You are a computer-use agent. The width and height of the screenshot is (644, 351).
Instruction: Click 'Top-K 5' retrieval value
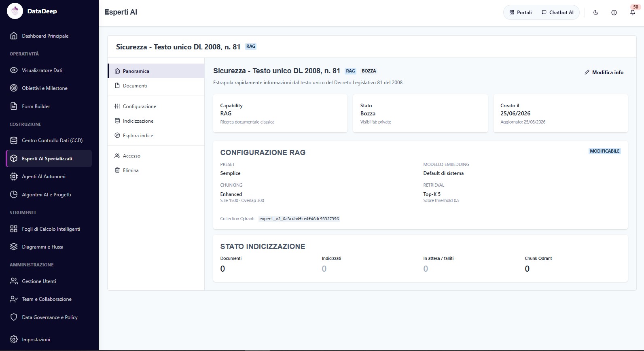pyautogui.click(x=432, y=194)
